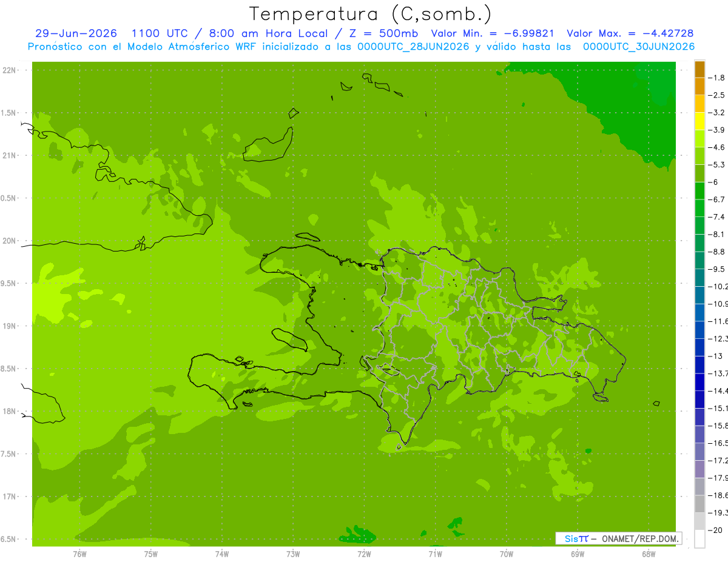Screen dimensions: 728x562
Task: Click the '18N' latitude label
Action: pos(10,411)
